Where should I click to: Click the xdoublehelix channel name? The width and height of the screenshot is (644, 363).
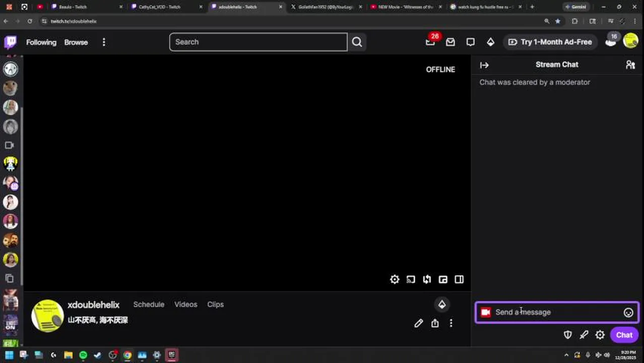(x=93, y=305)
